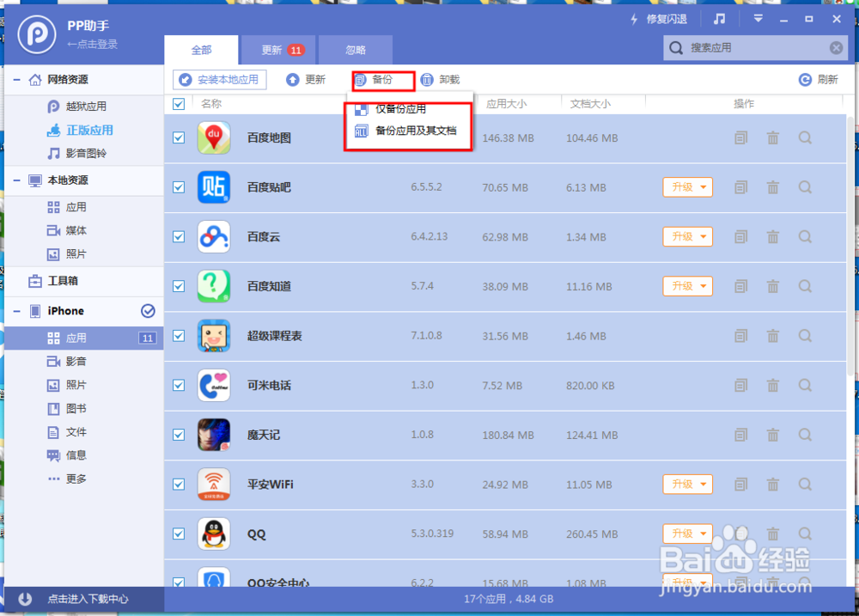Click the 百度贴吧 app icon
The image size is (859, 616).
click(x=214, y=187)
